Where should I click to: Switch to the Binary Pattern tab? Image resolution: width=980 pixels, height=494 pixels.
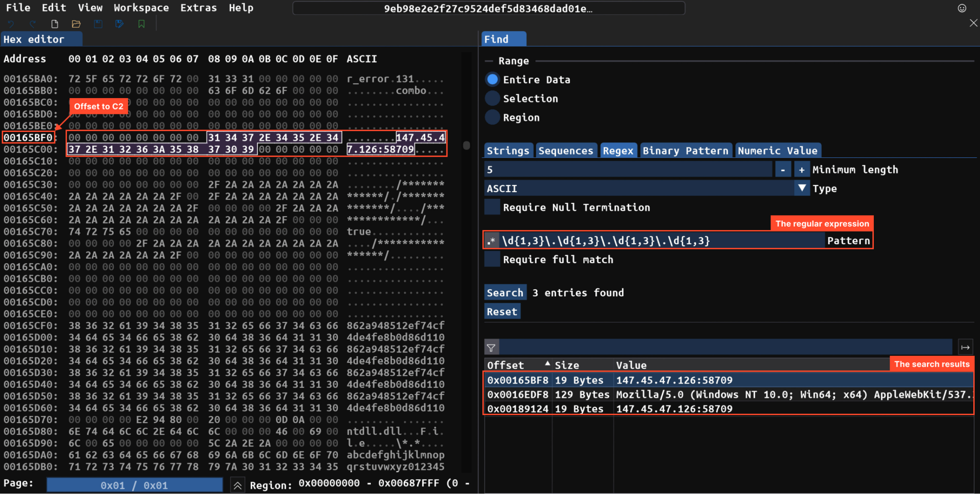(685, 151)
